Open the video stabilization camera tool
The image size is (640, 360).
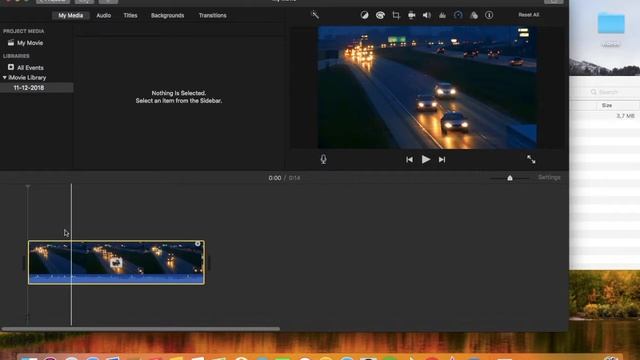411,15
